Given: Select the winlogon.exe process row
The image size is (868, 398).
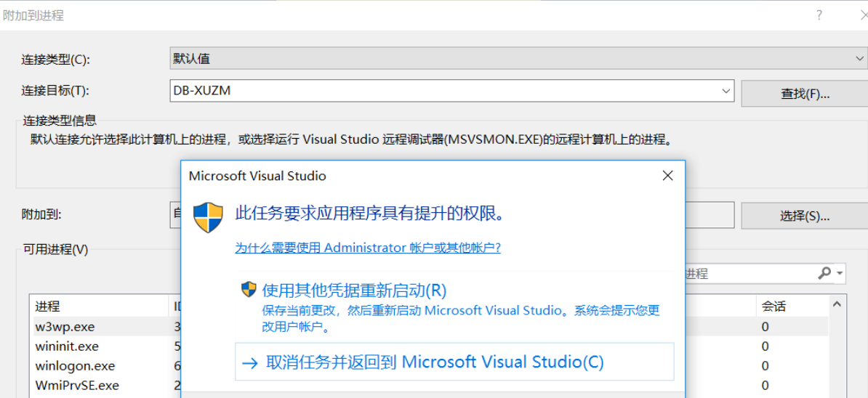Looking at the screenshot, I should 429,366.
